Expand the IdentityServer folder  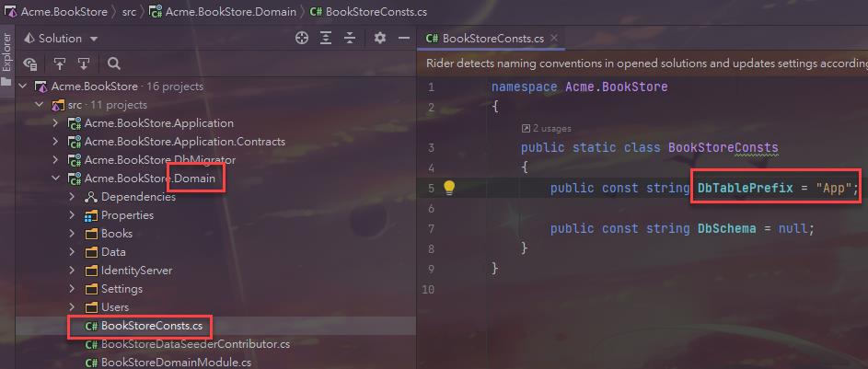tap(73, 271)
